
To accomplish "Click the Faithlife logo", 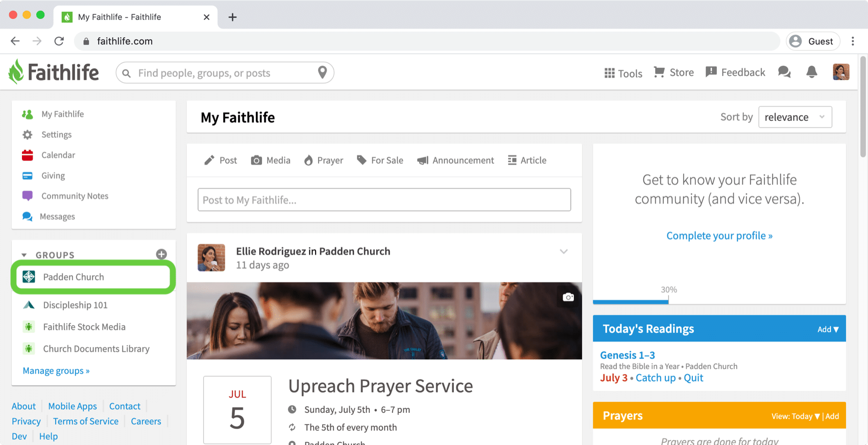I will (54, 72).
